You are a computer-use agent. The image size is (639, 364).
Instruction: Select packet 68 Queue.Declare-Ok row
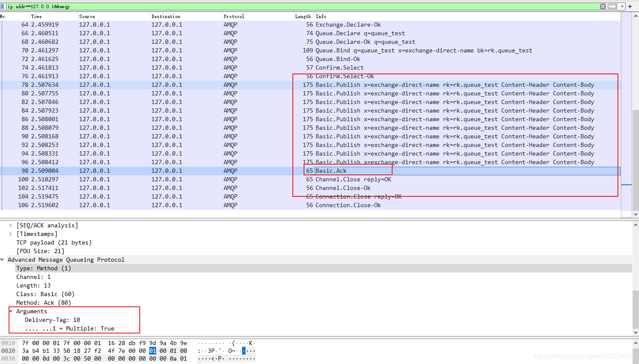[x=310, y=42]
